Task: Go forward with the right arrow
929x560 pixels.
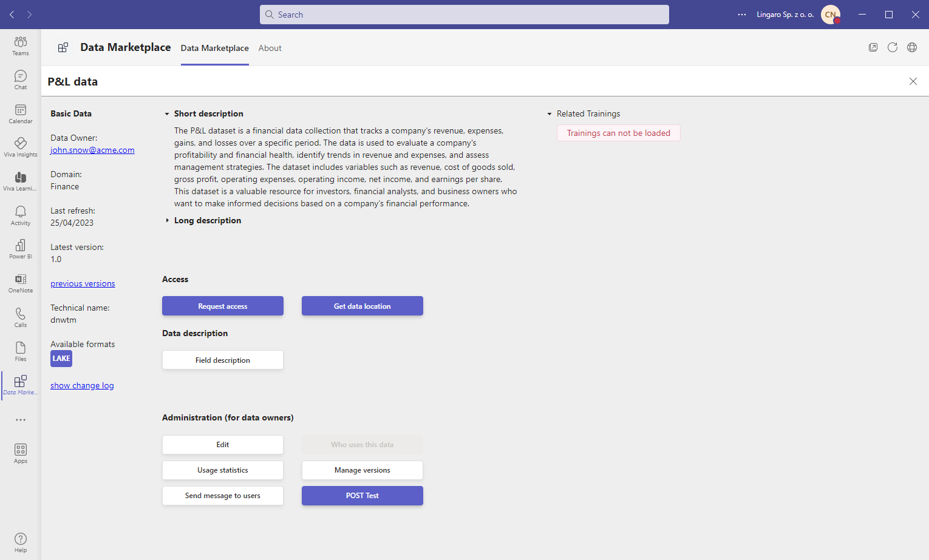Action: pyautogui.click(x=29, y=15)
